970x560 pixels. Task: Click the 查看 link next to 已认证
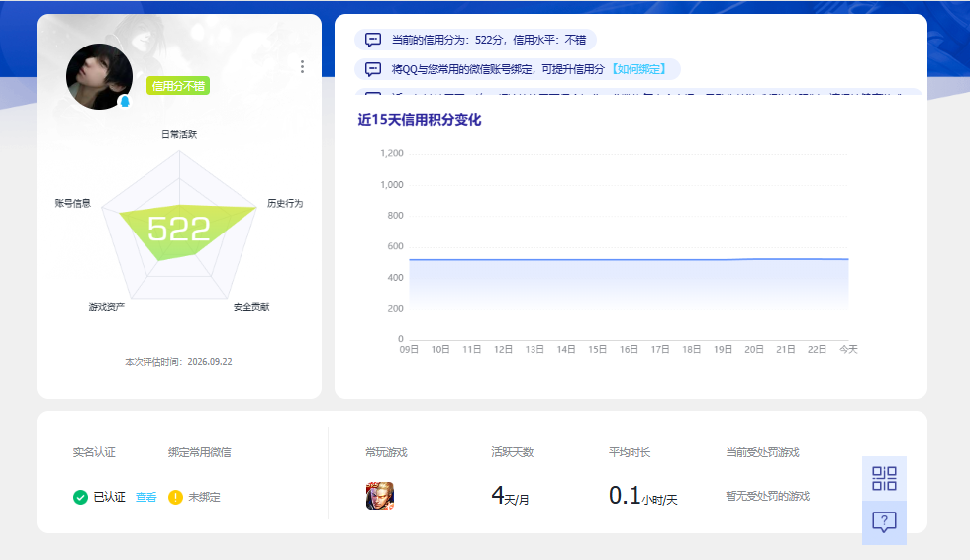(x=146, y=497)
